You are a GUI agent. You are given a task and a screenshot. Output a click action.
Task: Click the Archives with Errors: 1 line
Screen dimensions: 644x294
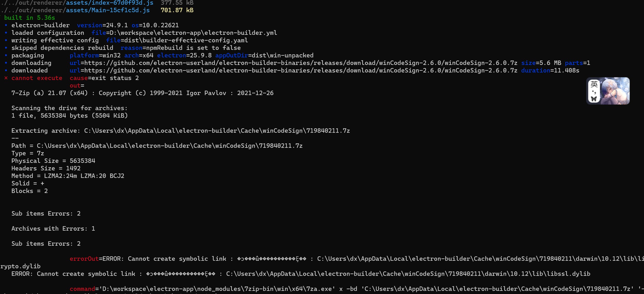pos(53,229)
